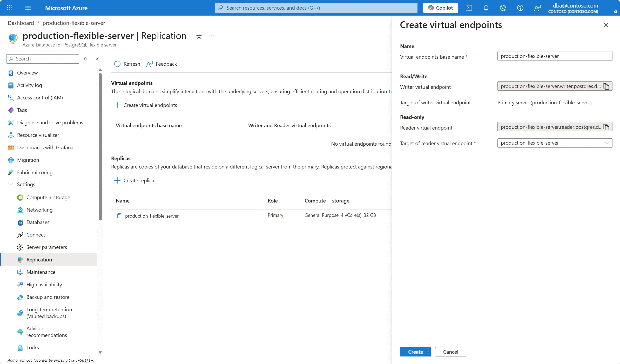Screen dimensions: 620x364
Task: Open the top bar feedback icon
Action: pyautogui.click(x=537, y=8)
